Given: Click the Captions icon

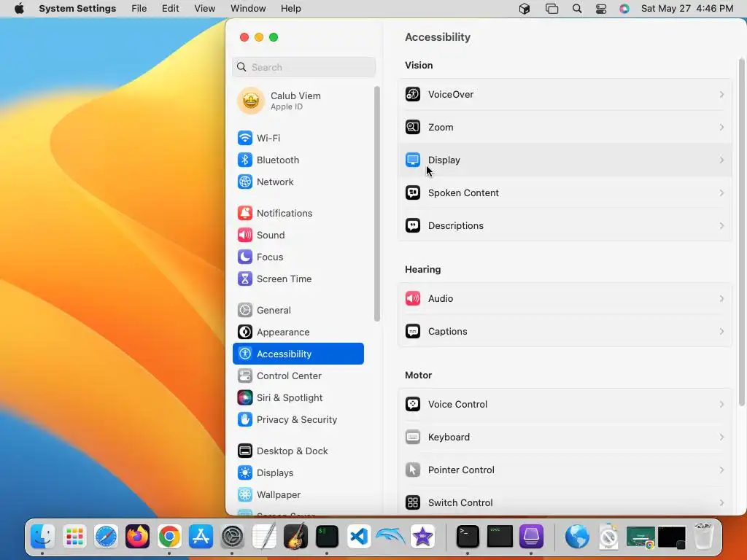Looking at the screenshot, I should (413, 332).
